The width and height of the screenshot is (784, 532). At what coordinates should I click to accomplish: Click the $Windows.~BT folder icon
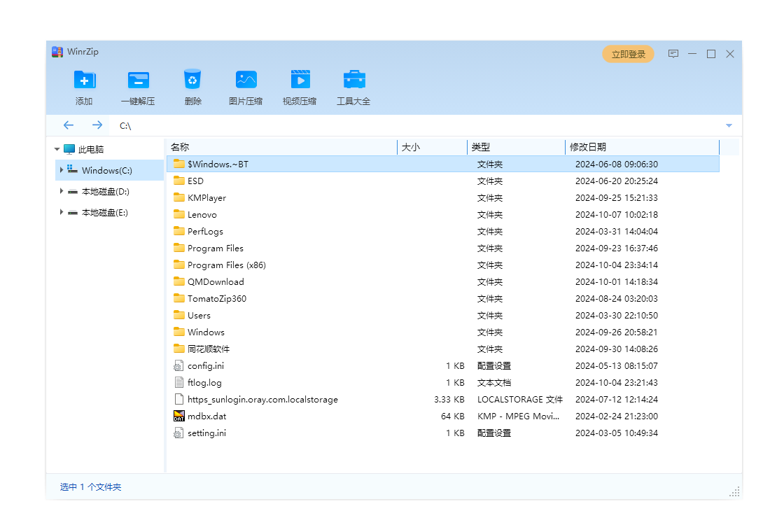179,164
